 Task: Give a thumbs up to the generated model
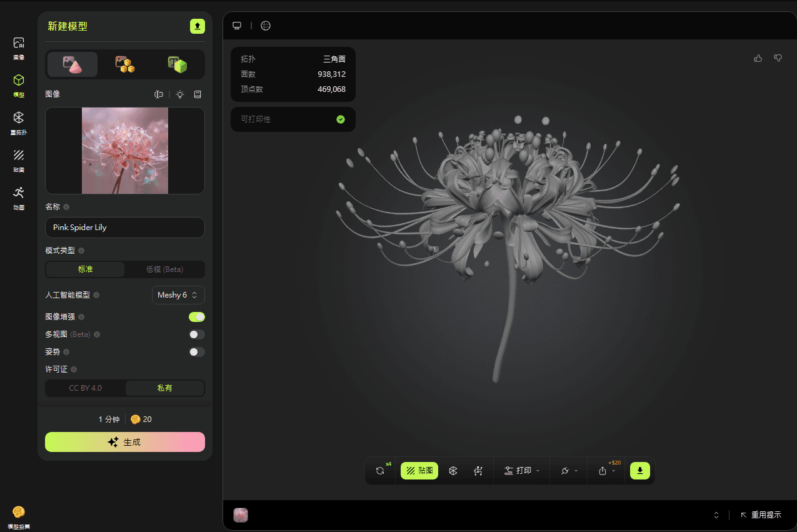click(x=758, y=58)
